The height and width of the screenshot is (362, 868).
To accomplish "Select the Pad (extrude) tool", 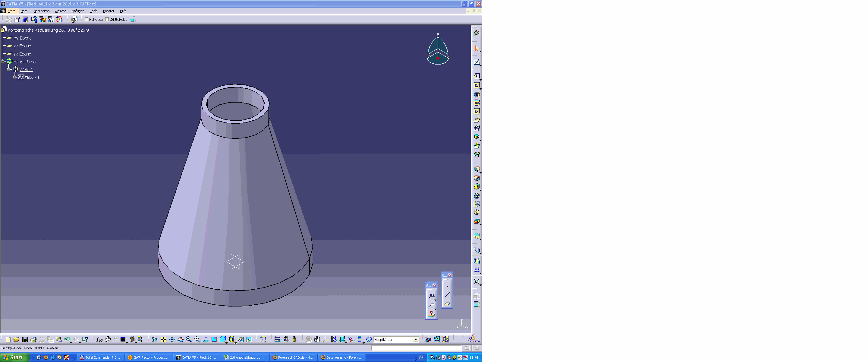I will [476, 76].
